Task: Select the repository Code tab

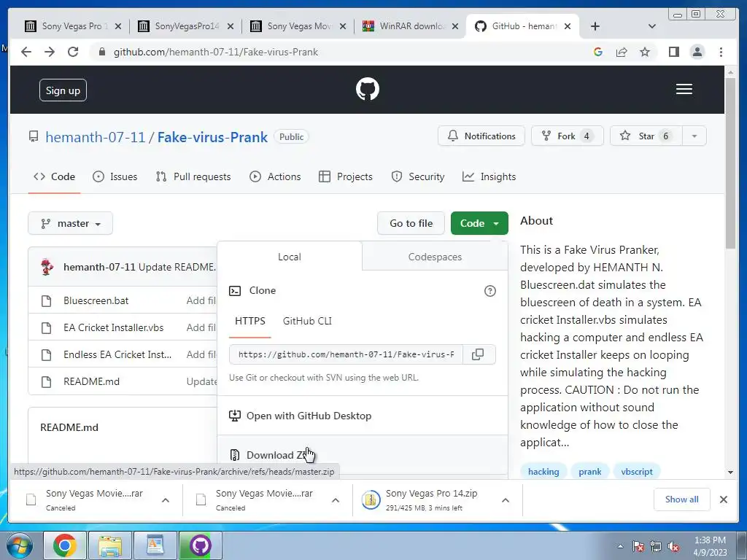Action: pyautogui.click(x=54, y=176)
